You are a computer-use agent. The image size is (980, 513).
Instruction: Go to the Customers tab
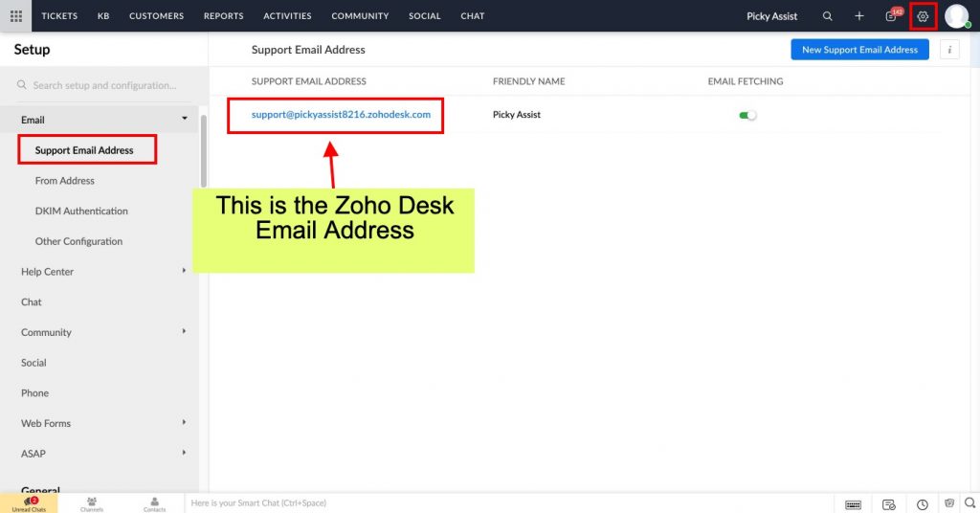tap(156, 16)
